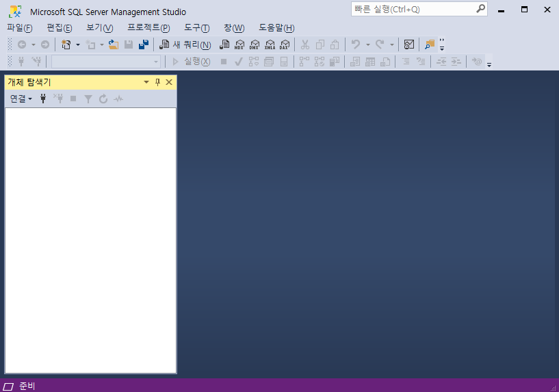Viewport: 559px width, 392px height.
Task: Click the Navigate Forward arrow icon
Action: click(45, 44)
